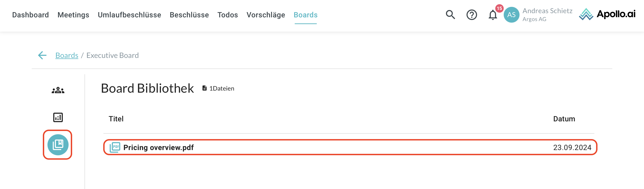Open the Pricing overview.pdf file
Screen dimensions: 644x189
point(158,147)
